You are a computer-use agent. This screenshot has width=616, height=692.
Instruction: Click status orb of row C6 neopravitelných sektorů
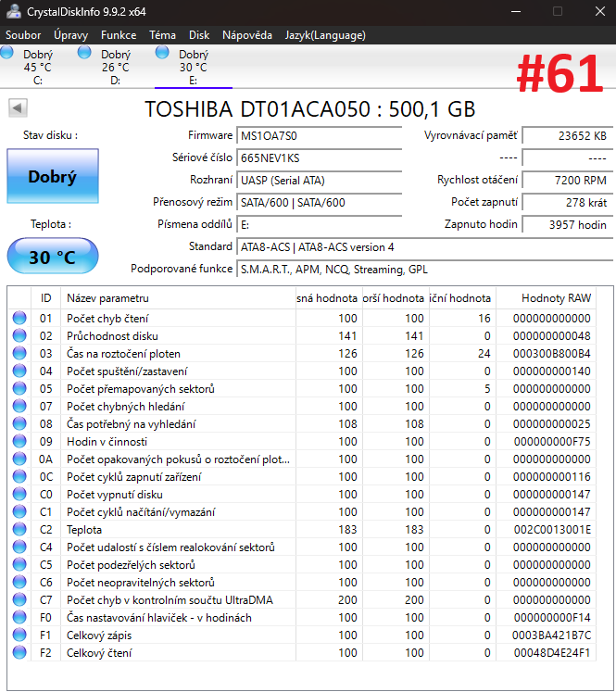point(19,582)
